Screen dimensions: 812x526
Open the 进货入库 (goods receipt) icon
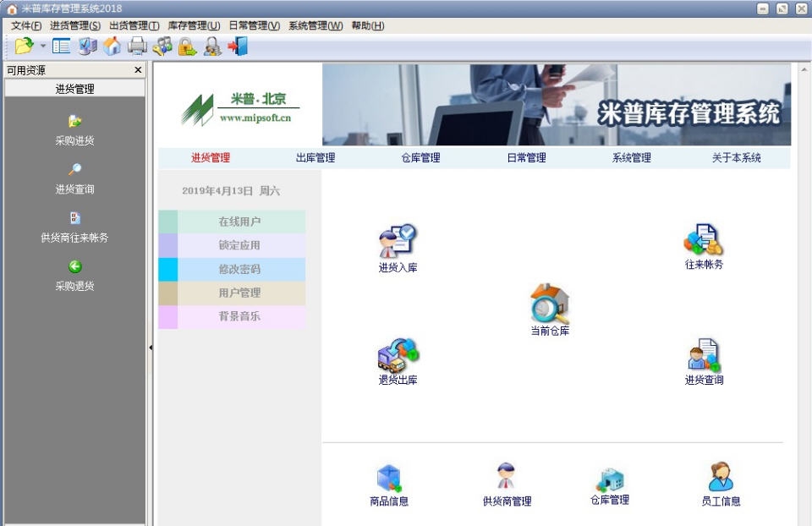(x=398, y=245)
